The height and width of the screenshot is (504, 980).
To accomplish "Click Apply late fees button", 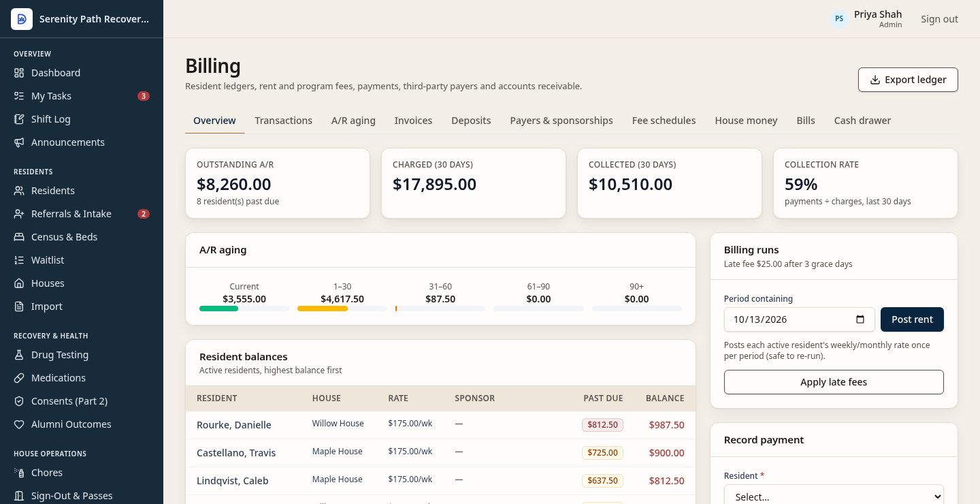I will pos(834,382).
